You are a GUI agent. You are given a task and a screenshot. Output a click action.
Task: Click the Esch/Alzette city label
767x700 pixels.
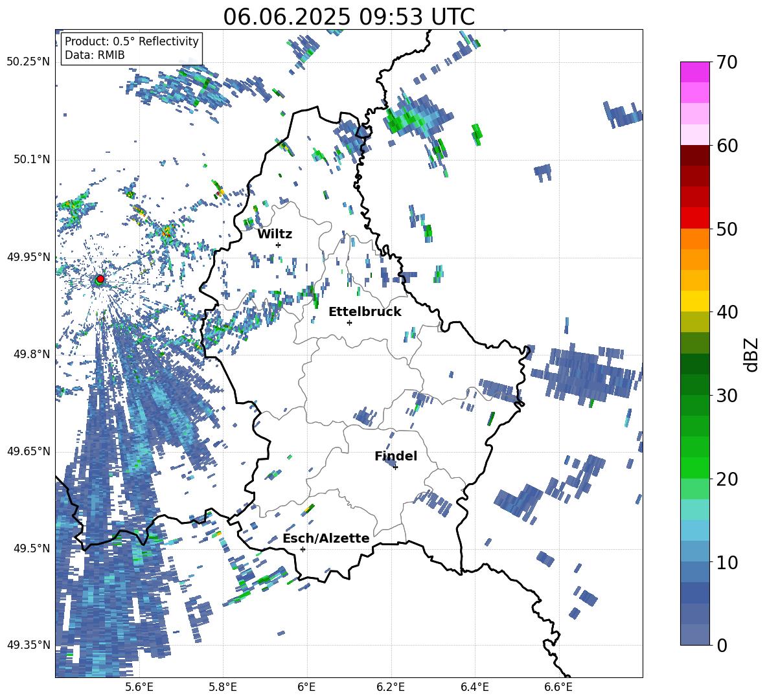coord(326,538)
